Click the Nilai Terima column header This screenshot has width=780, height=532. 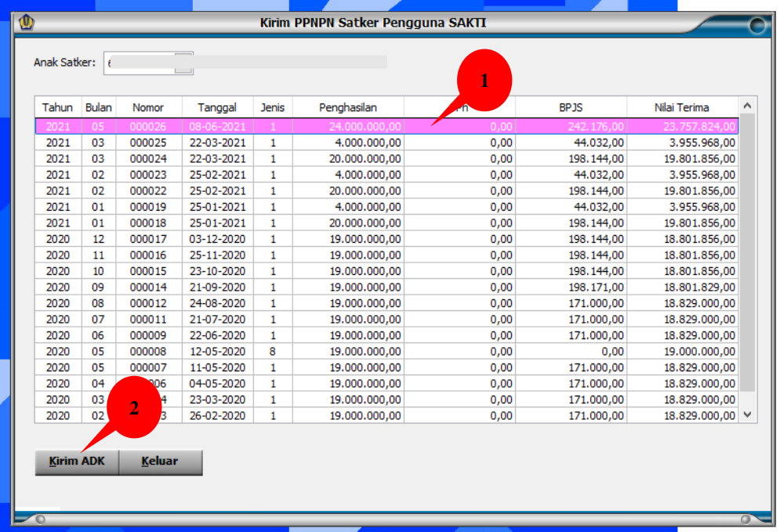tap(681, 107)
